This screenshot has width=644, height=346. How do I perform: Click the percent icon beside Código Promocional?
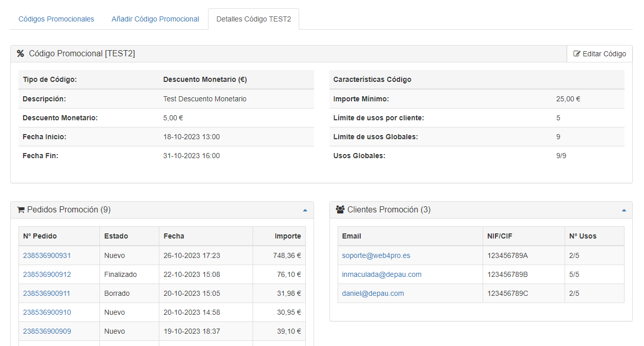[20, 54]
